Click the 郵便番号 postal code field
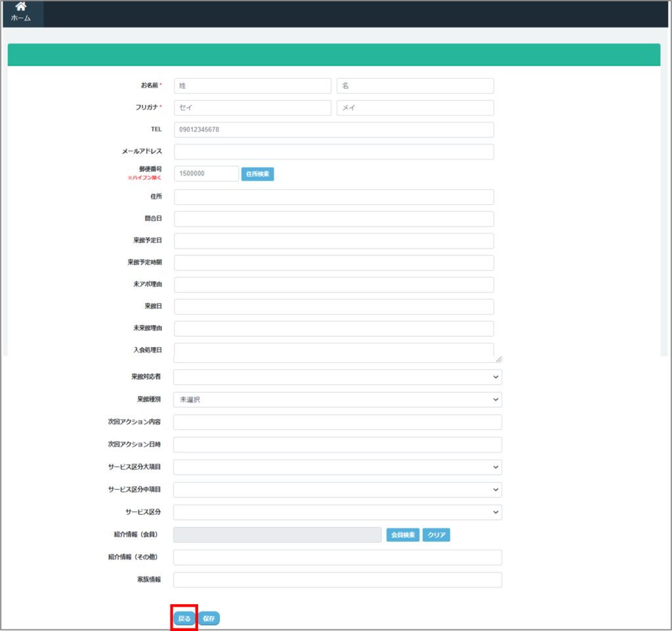This screenshot has height=631, width=672. (206, 173)
